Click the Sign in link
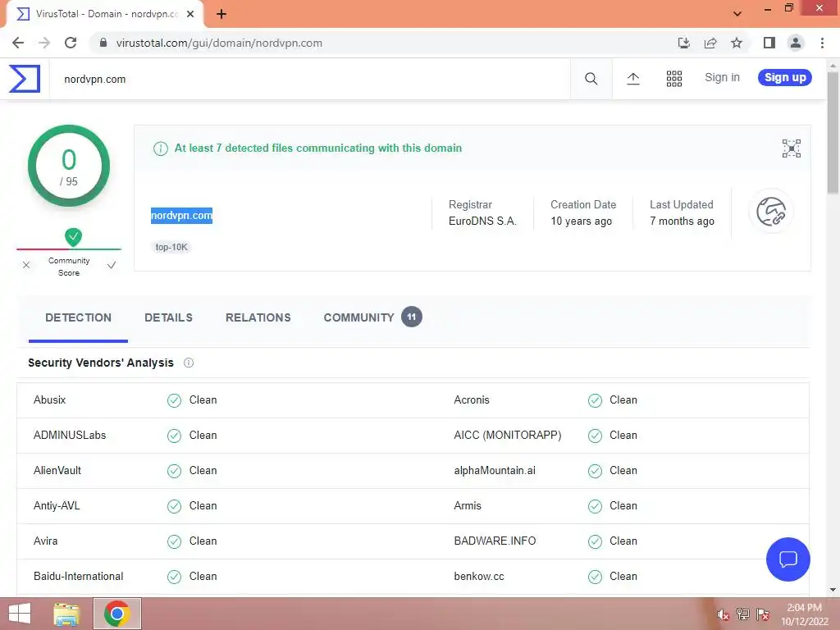 pyautogui.click(x=722, y=78)
